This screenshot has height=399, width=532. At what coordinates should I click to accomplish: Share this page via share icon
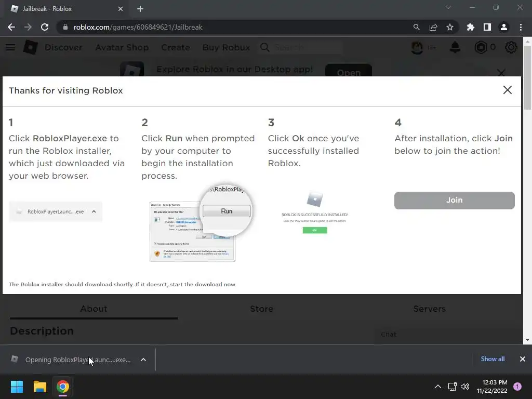point(433,27)
